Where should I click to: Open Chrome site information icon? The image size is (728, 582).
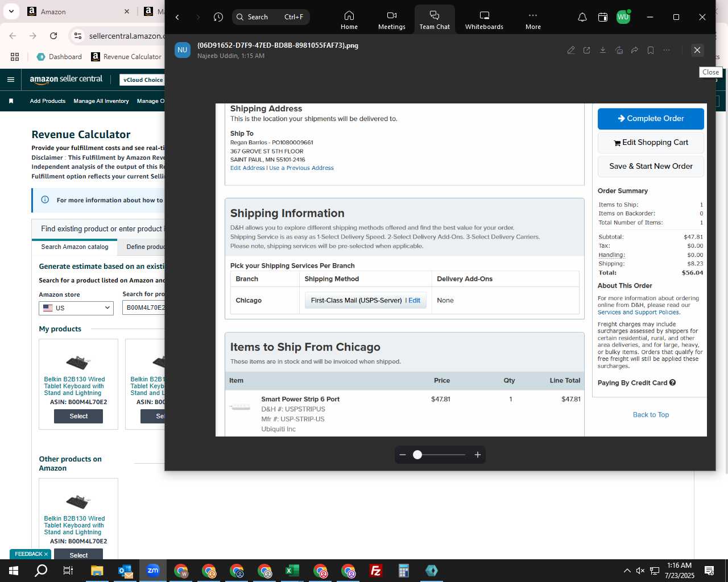78,36
